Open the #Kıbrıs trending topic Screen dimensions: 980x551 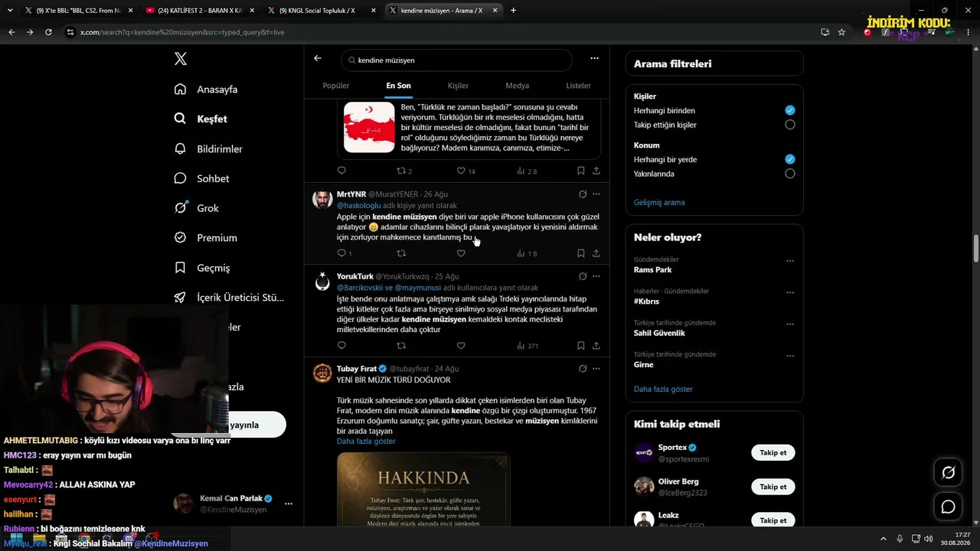tap(646, 302)
